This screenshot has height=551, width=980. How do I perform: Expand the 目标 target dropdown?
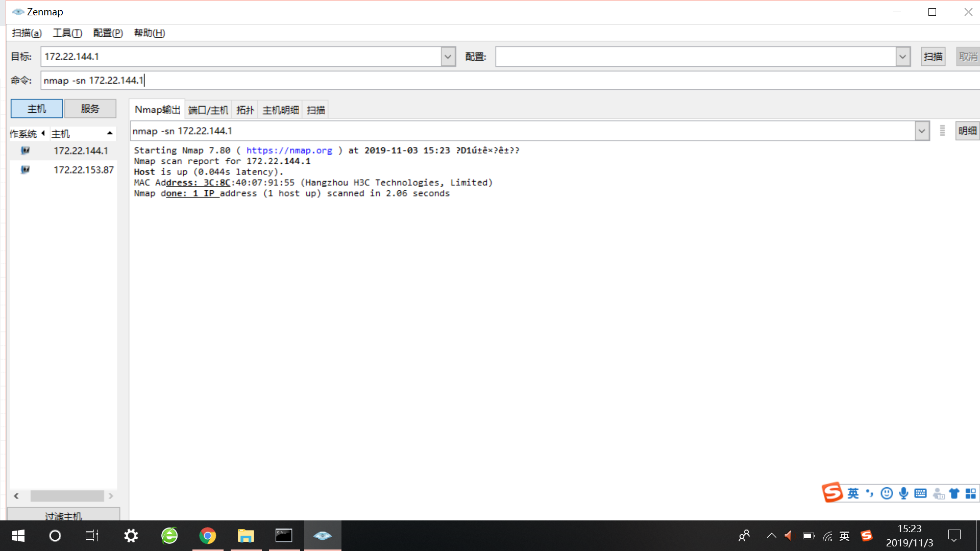click(448, 57)
